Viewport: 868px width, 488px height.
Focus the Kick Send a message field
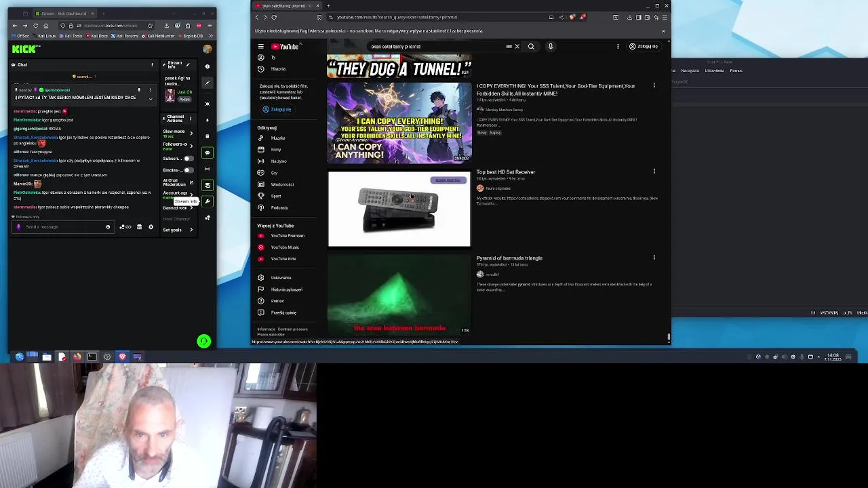(x=64, y=227)
